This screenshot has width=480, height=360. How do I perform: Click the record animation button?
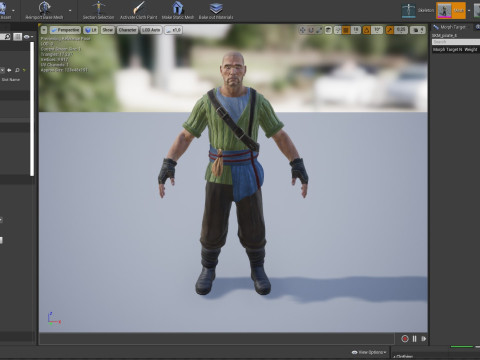click(x=405, y=339)
